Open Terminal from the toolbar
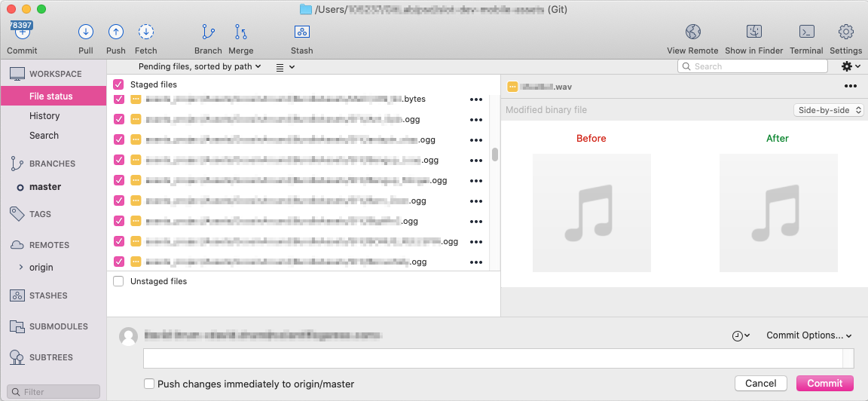Viewport: 868px width, 401px height. [806, 32]
